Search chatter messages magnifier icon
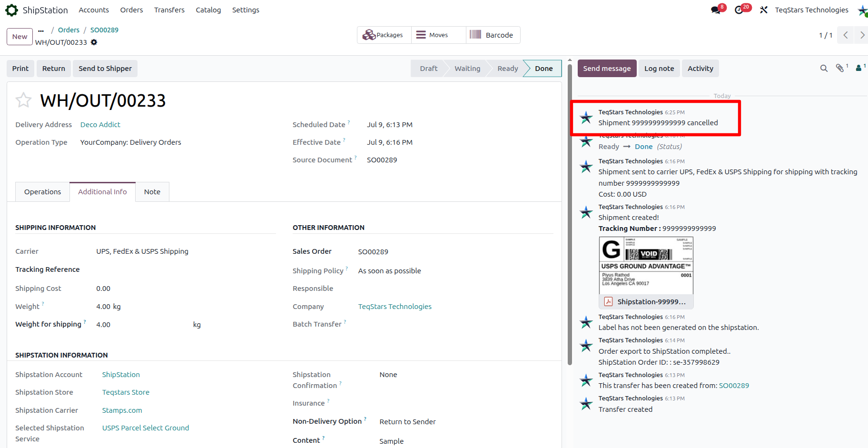 click(824, 69)
